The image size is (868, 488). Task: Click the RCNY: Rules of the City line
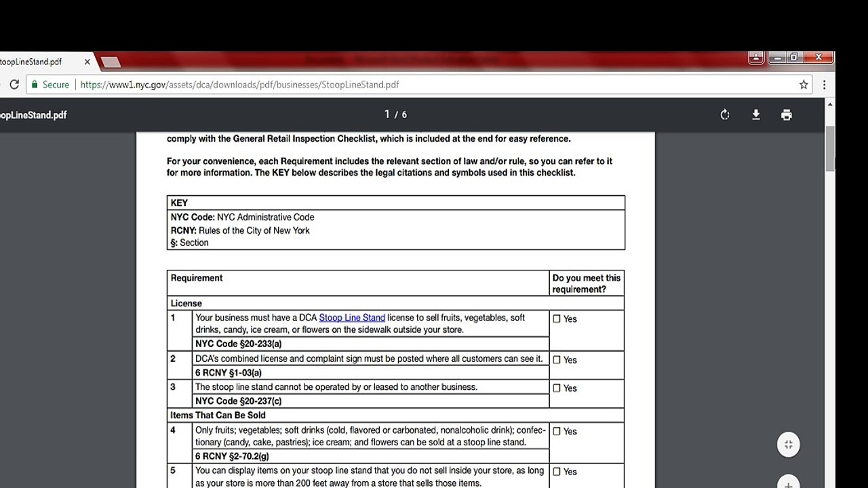[x=240, y=230]
